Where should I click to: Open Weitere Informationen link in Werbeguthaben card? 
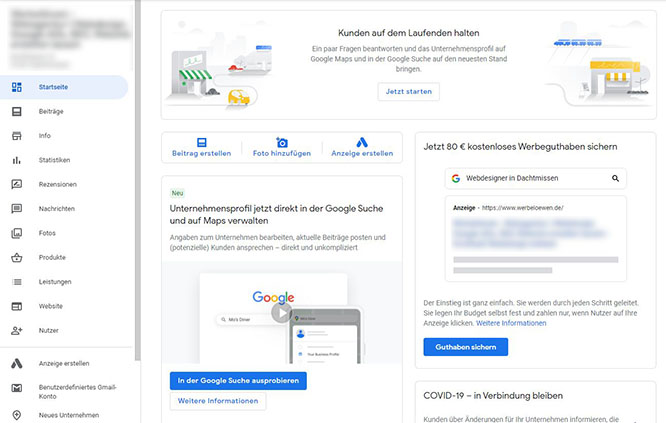pos(511,323)
